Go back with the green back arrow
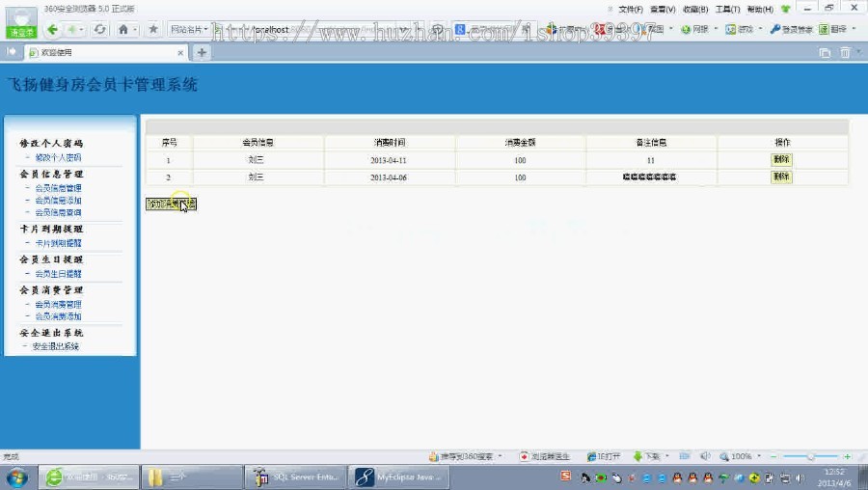Viewport: 868px width, 490px height. click(52, 29)
